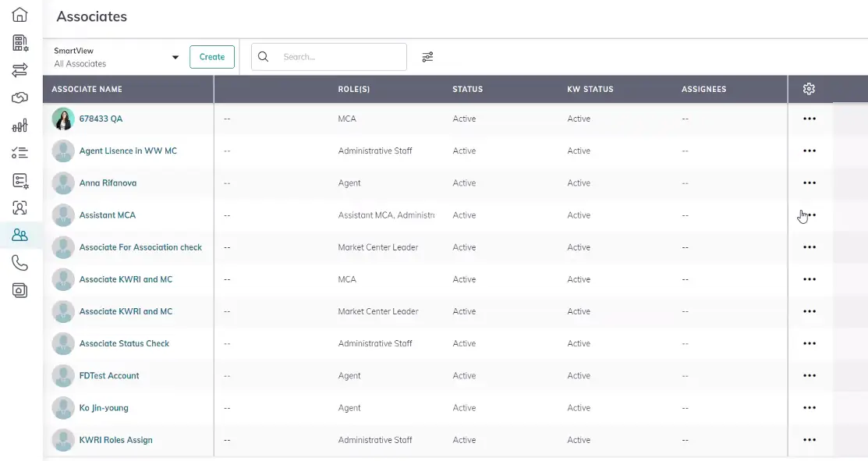Click Market Center Leader role for Associate For Association check
868x461 pixels.
(378, 246)
